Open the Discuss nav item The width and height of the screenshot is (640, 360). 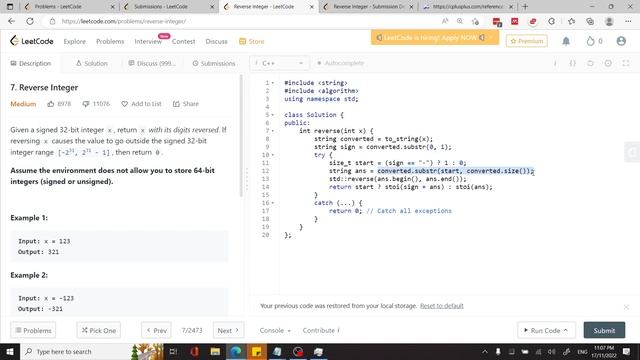216,41
